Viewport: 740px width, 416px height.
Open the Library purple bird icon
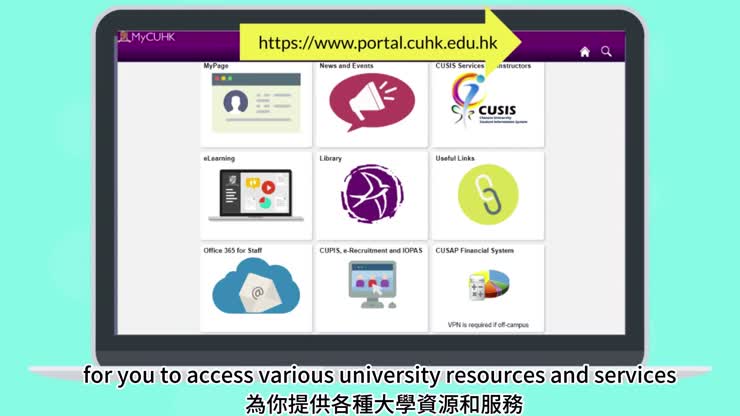pyautogui.click(x=372, y=194)
